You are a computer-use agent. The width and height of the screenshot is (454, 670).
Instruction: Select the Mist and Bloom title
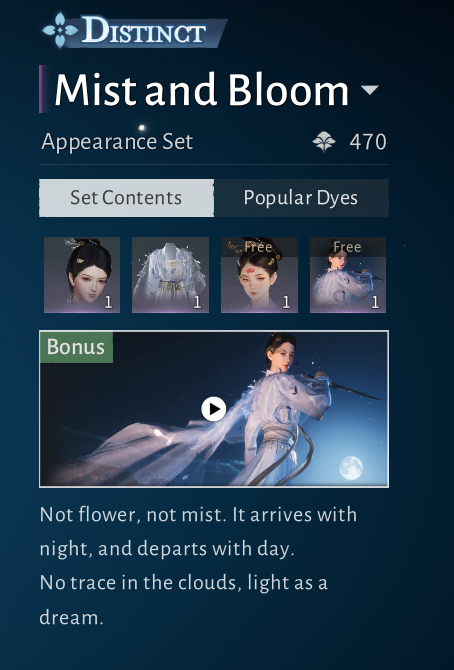201,90
